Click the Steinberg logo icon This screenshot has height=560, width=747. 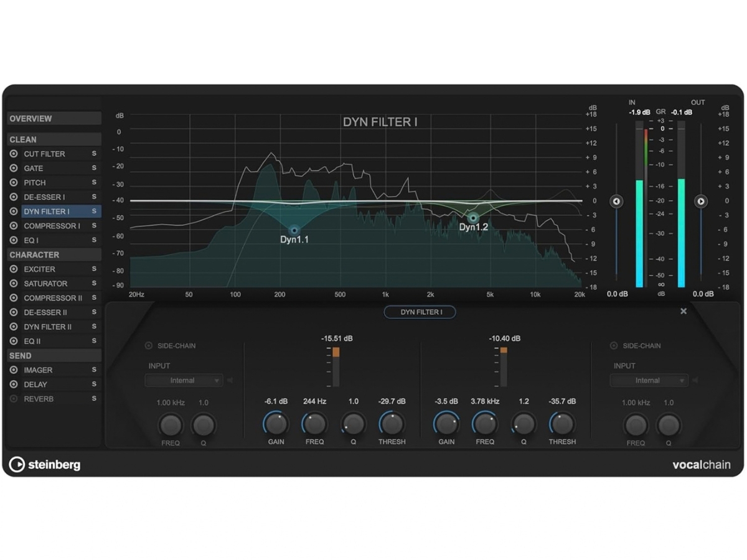click(17, 464)
